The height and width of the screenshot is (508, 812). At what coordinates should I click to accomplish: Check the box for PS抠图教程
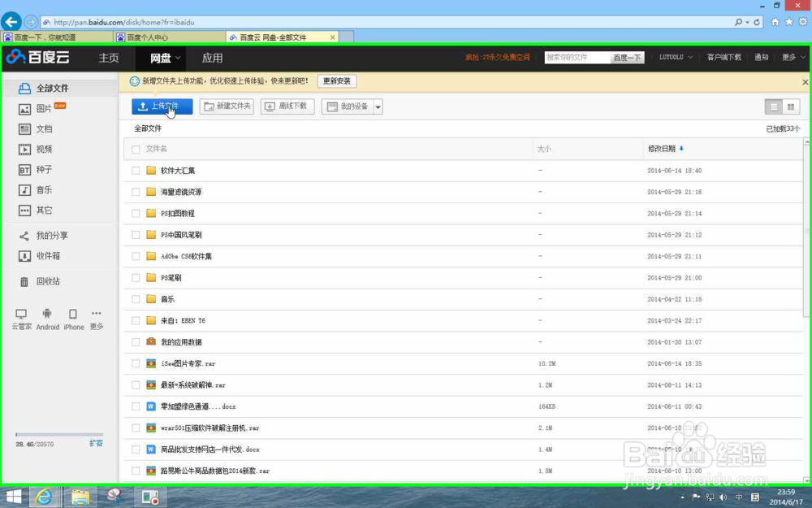[136, 213]
